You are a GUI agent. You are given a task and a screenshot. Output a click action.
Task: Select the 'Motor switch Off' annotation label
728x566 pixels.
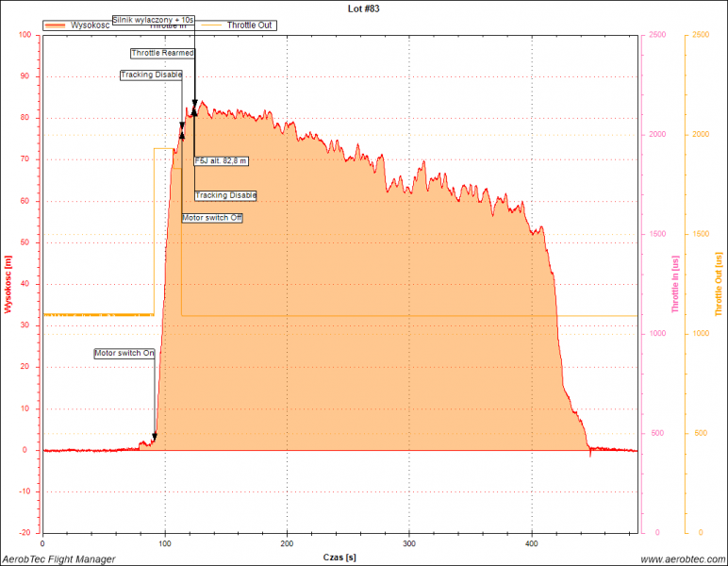pyautogui.click(x=212, y=218)
